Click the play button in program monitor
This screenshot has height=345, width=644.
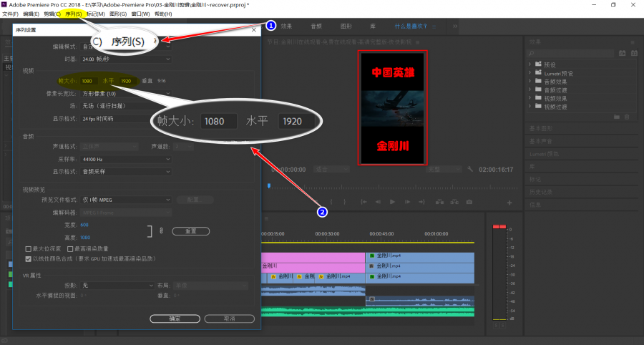(x=392, y=202)
